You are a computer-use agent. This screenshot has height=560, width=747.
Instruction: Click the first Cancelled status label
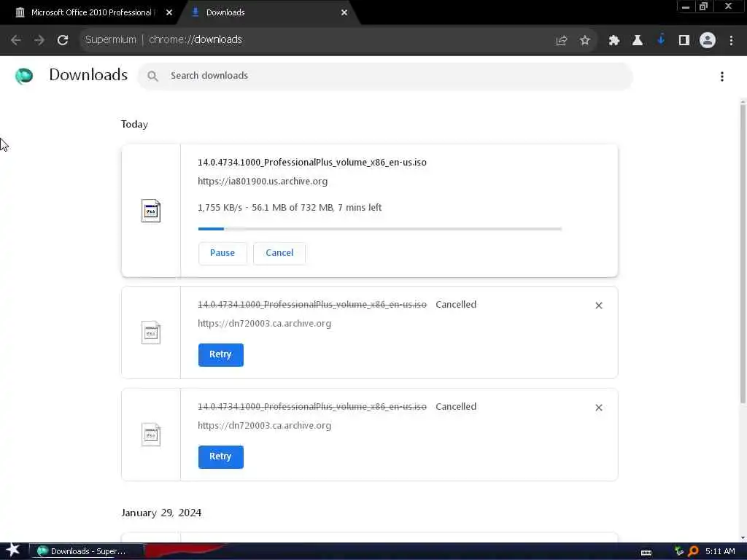(x=456, y=305)
